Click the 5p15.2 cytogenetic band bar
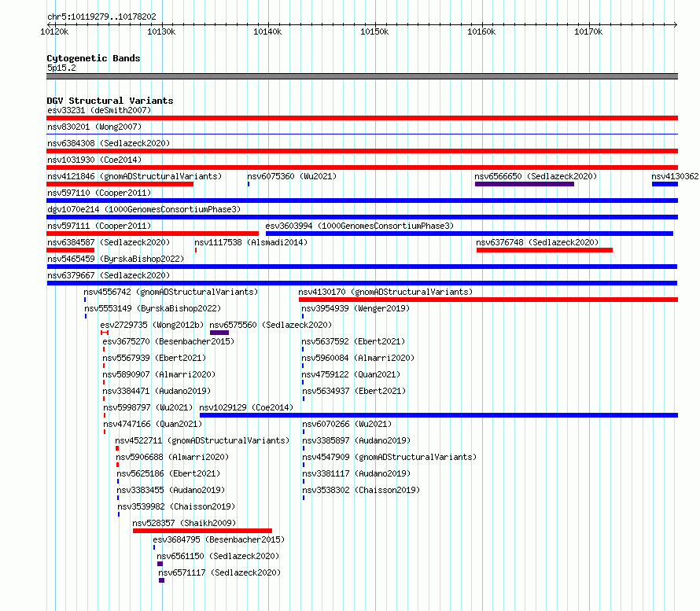The width and height of the screenshot is (700, 611). tap(362, 76)
